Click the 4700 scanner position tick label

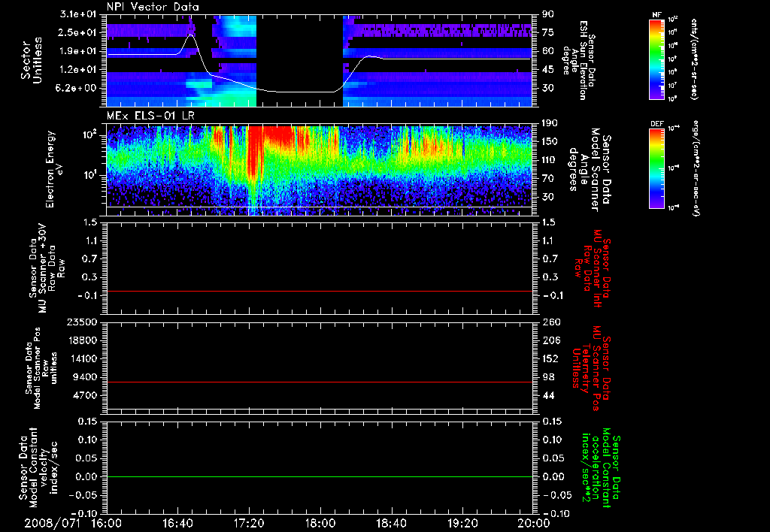[84, 395]
